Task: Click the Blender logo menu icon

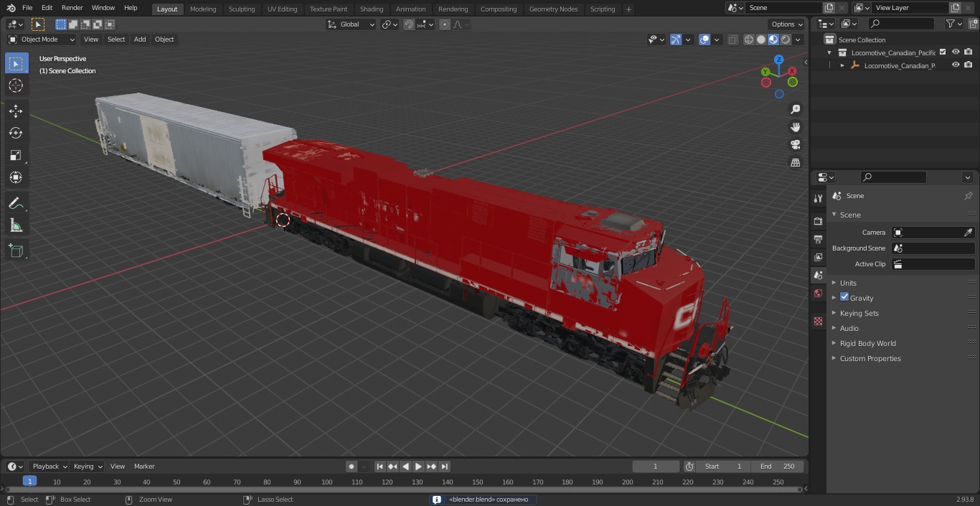Action: 11,8
